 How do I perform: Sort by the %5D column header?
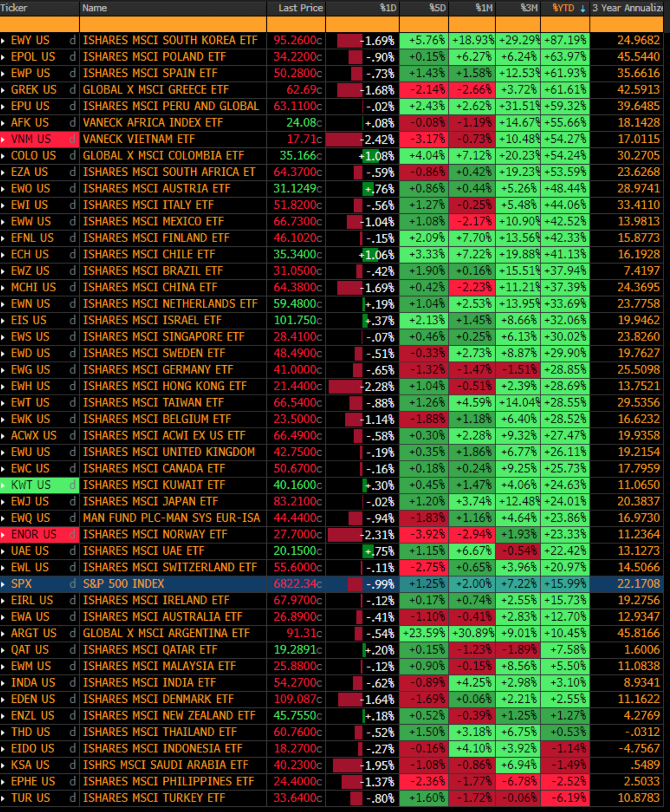[437, 8]
